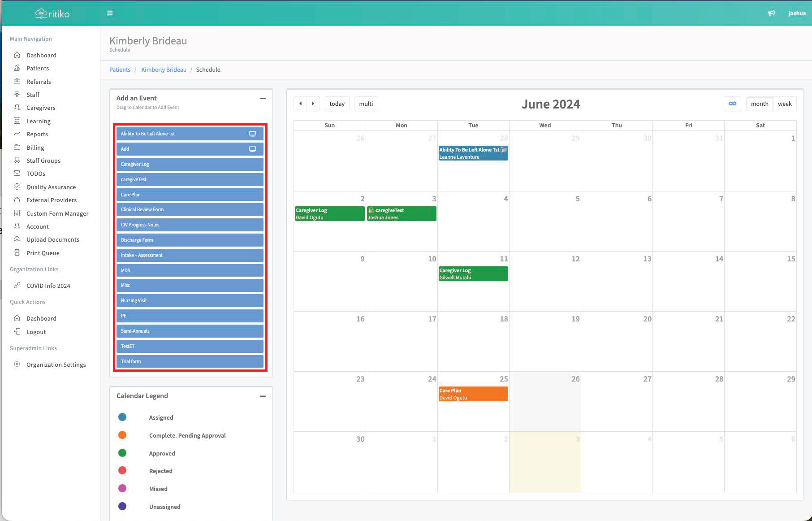Switch calendar to week view
Screen dimensions: 812x521
point(784,104)
